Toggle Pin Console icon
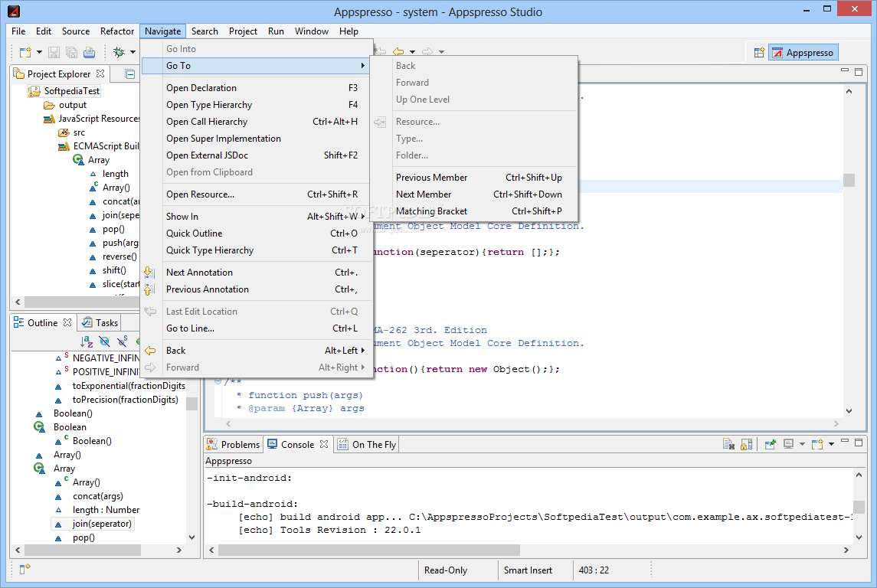Image resolution: width=877 pixels, height=588 pixels. 771,444
